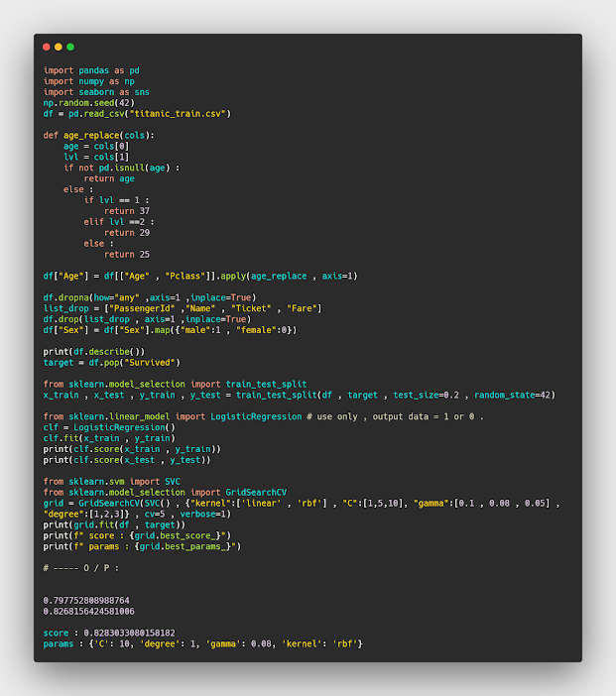Click the train_test_split import line
This screenshot has width=616, height=696.
pyautogui.click(x=176, y=384)
